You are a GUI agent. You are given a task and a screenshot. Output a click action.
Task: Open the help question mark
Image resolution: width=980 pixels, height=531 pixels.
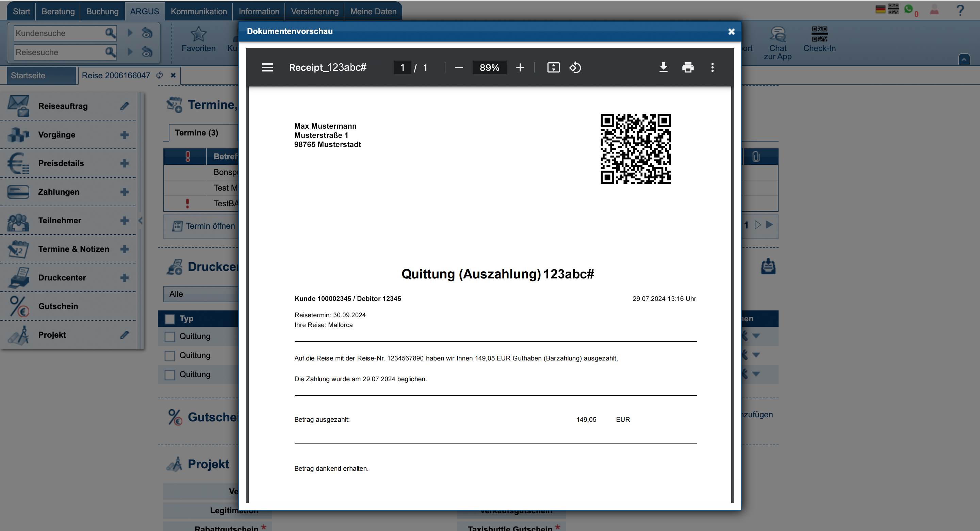960,10
